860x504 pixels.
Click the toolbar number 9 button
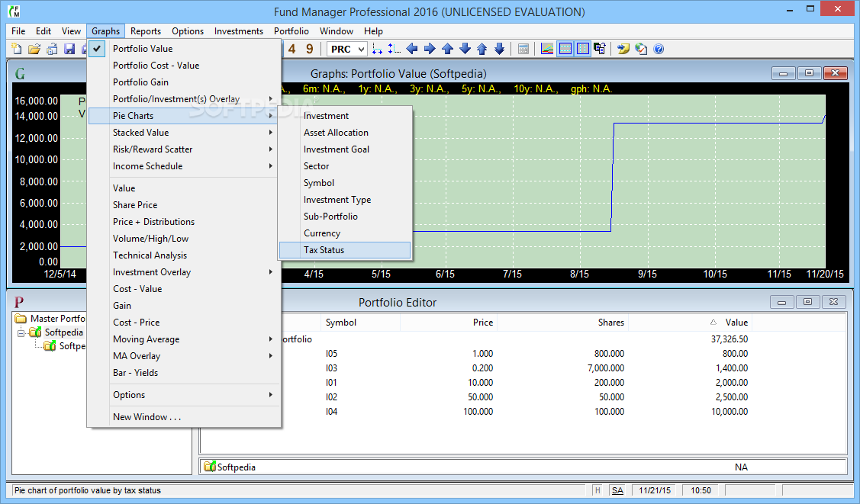309,49
